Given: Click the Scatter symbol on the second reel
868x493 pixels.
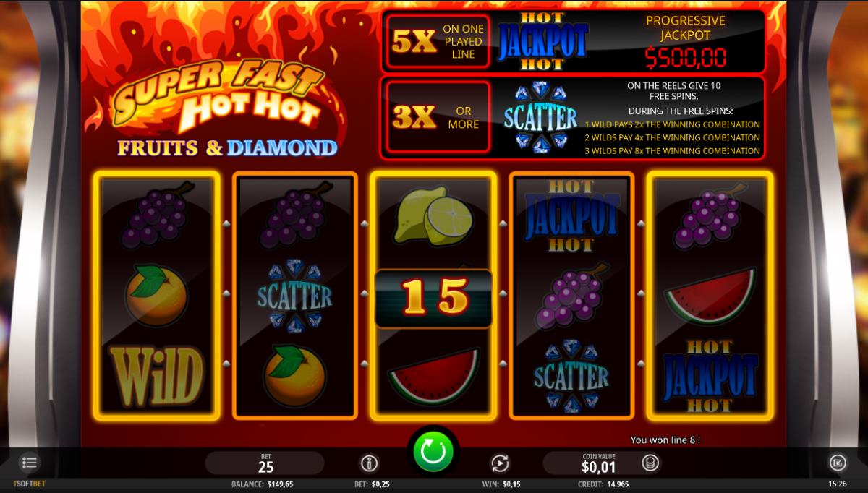Looking at the screenshot, I should pos(295,296).
